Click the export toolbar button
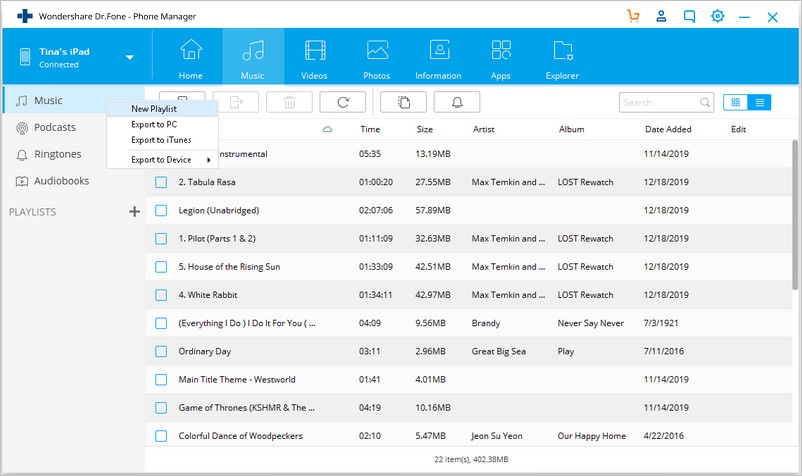Image resolution: width=802 pixels, height=476 pixels. [236, 102]
